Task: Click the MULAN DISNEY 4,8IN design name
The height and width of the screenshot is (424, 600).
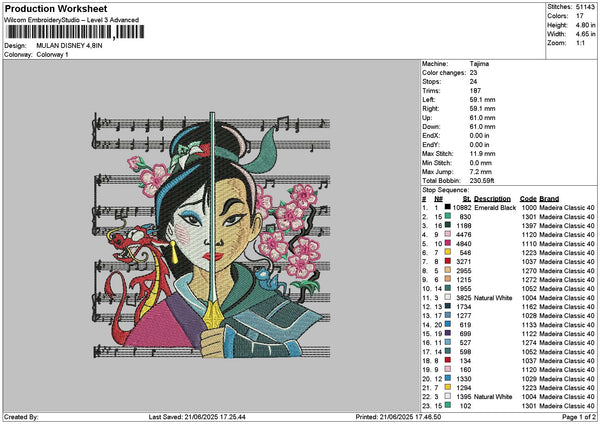Action: coord(69,45)
